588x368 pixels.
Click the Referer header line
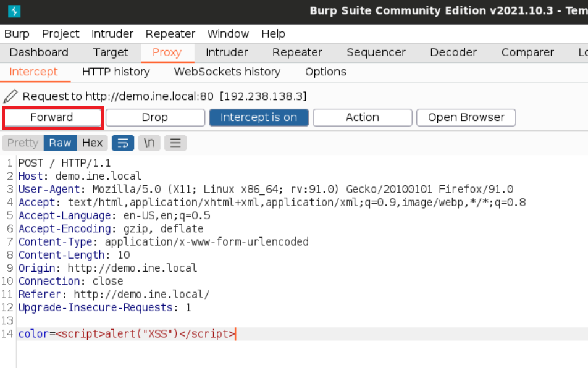tap(114, 294)
